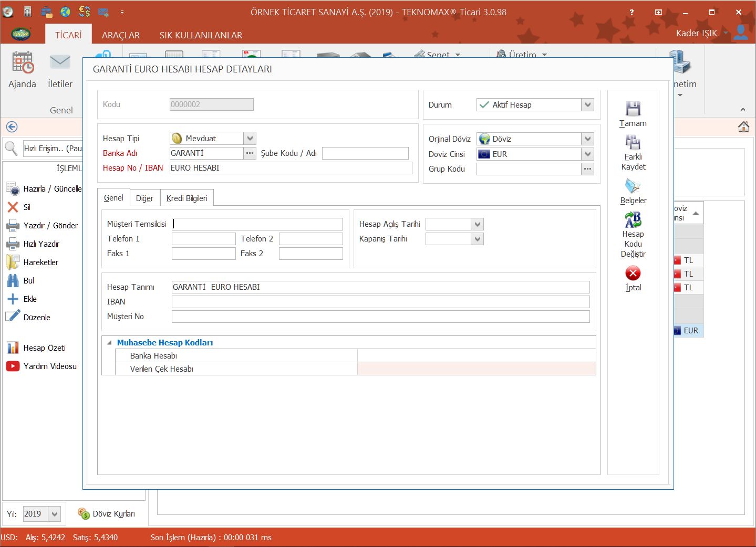Click the send mail envelope icon in title bar
The image size is (756, 547).
click(x=103, y=12)
